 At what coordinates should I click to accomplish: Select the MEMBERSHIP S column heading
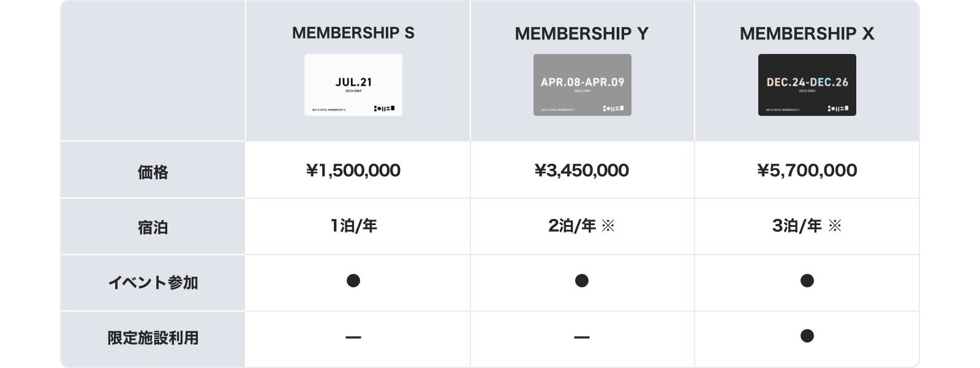pos(353,33)
